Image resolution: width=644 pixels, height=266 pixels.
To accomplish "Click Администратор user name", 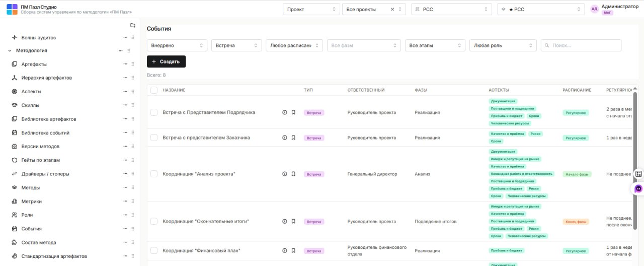I will pos(620,6).
